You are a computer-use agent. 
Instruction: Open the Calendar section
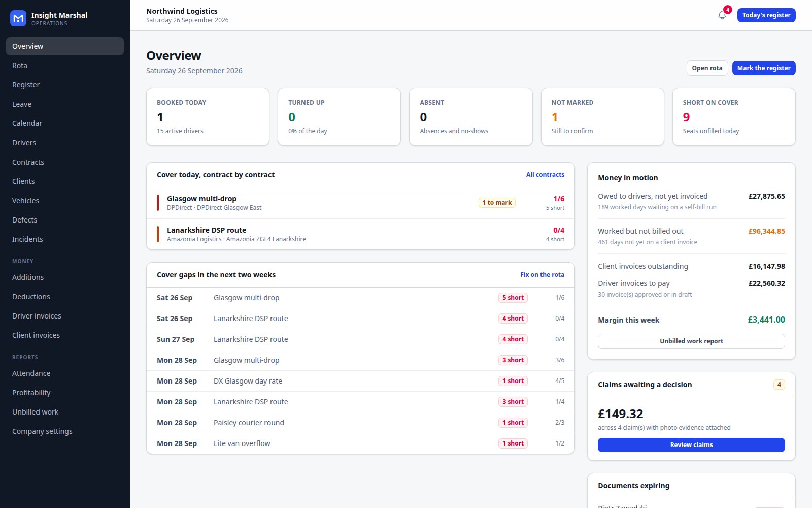(65, 123)
